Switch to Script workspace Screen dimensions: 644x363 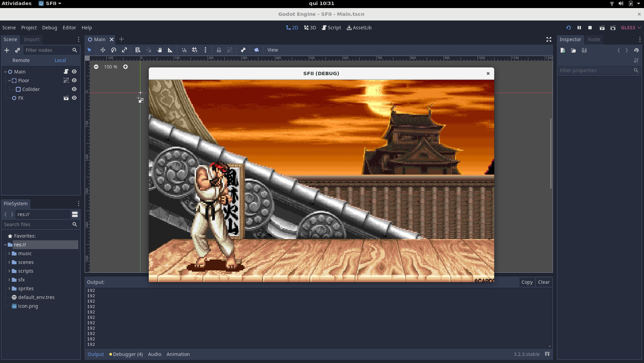(331, 28)
